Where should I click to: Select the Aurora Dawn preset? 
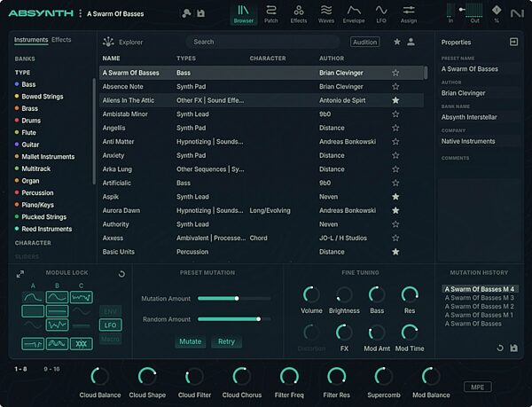262,210
